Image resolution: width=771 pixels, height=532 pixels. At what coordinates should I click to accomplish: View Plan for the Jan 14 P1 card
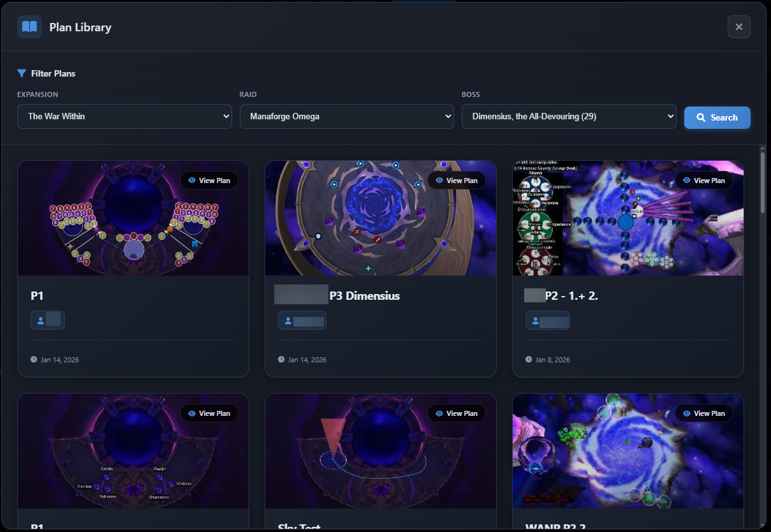209,181
